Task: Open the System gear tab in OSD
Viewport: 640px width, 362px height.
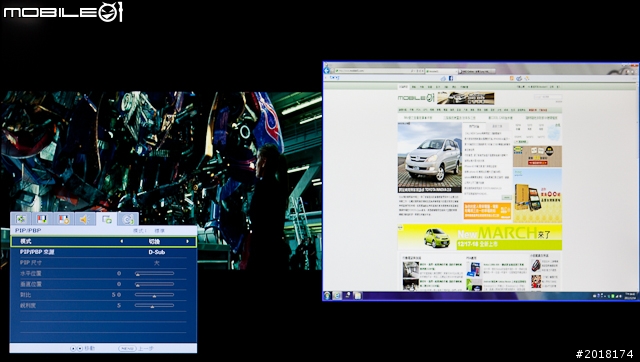Action: (128, 219)
